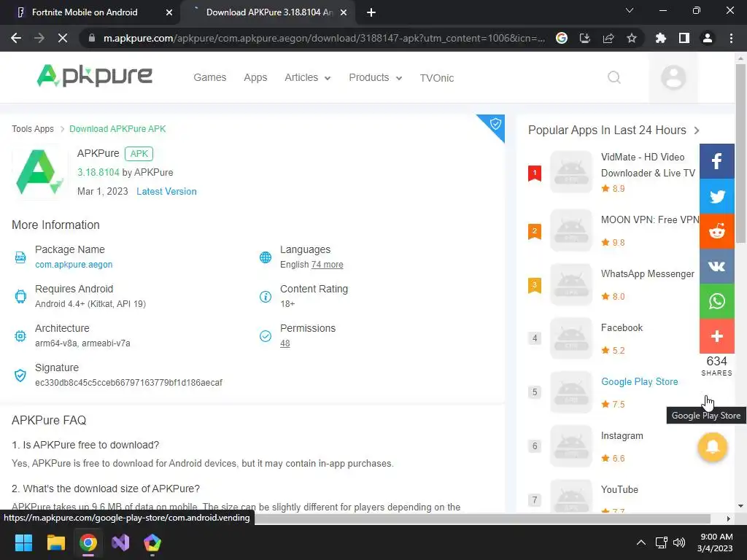Open YouTube app entry
Image resolution: width=747 pixels, height=560 pixels.
click(x=619, y=489)
